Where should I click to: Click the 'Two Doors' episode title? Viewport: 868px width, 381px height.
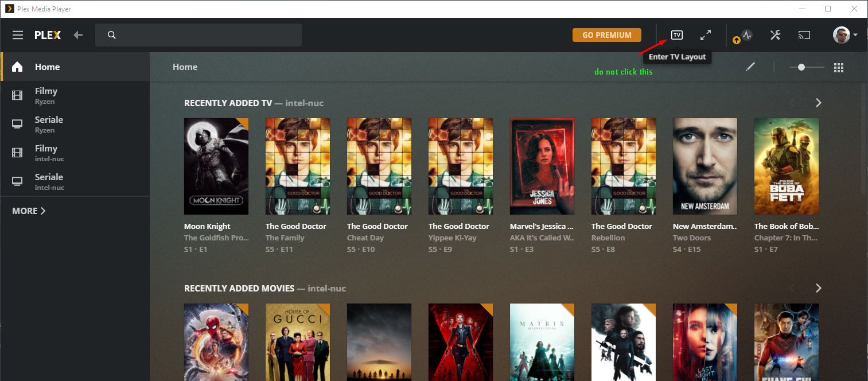[x=692, y=238]
